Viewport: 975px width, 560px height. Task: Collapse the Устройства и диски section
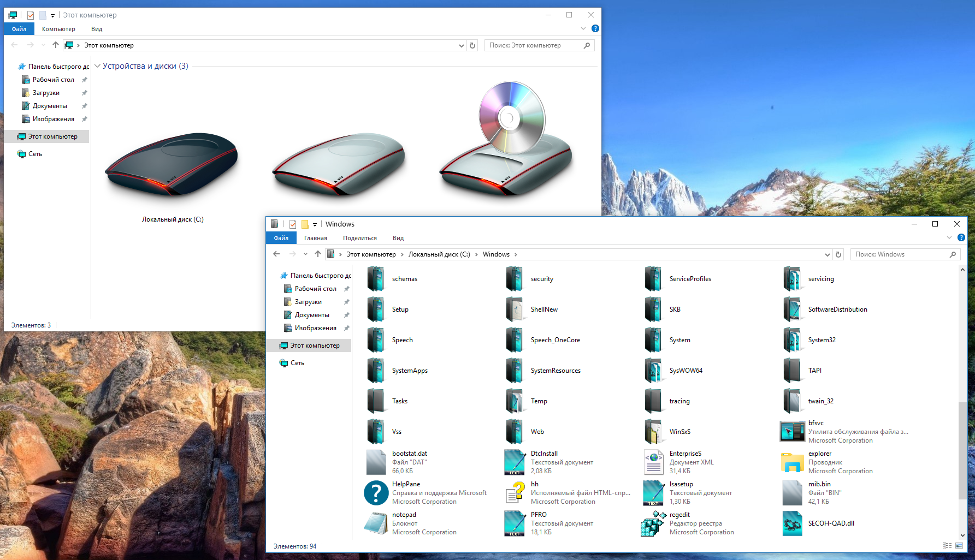click(x=97, y=65)
